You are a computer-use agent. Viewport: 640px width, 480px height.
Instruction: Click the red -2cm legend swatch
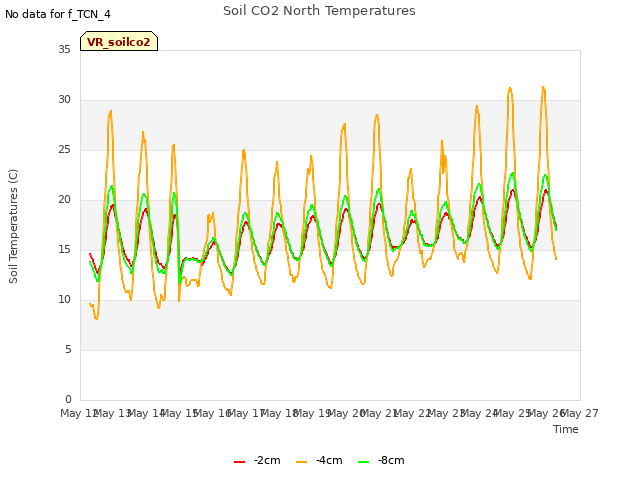click(240, 462)
